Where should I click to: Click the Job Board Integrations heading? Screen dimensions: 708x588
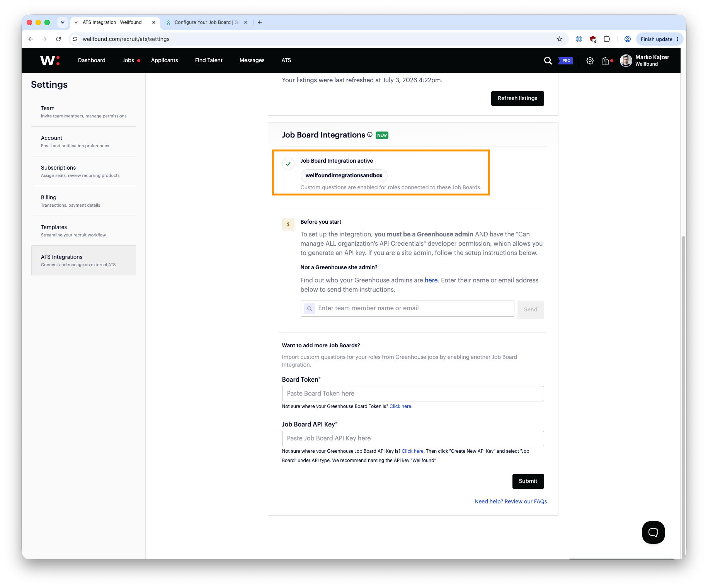pos(323,135)
